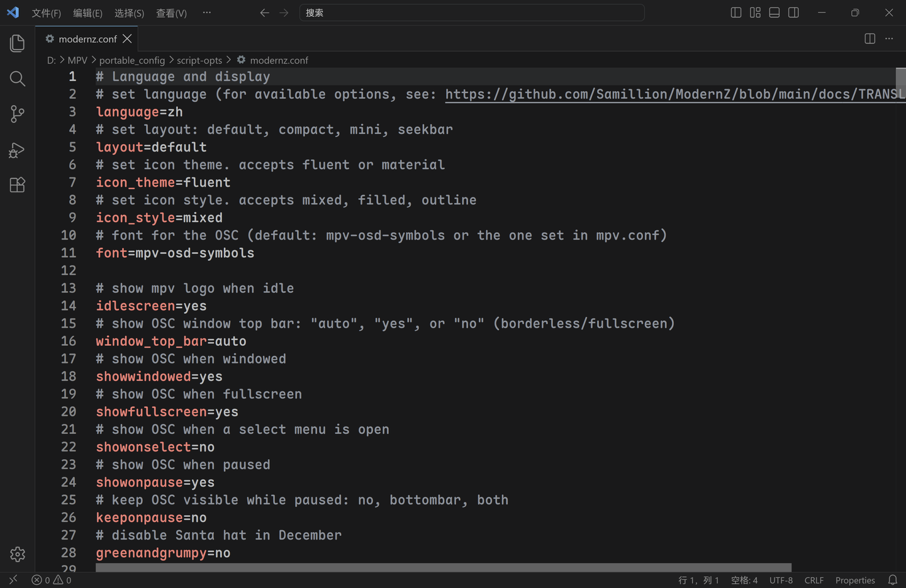This screenshot has width=906, height=588.
Task: Click the '# disable Santa hat in December' comment
Action: coord(218,535)
